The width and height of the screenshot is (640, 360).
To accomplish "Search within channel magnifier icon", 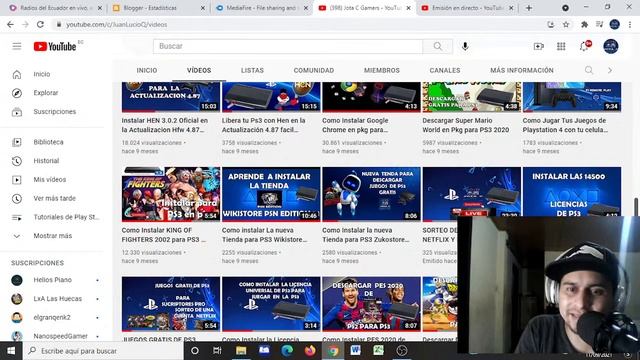I will 589,70.
